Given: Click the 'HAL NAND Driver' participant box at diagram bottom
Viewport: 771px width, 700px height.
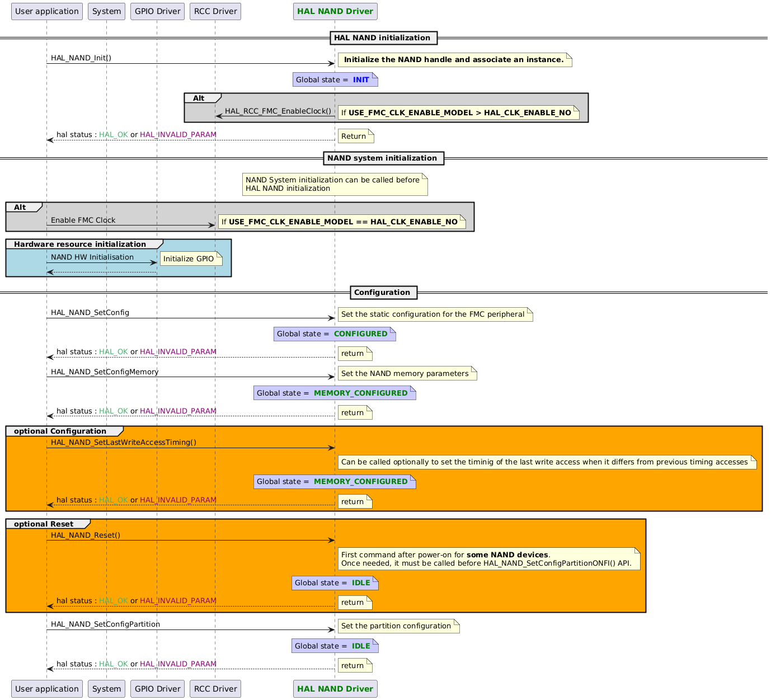Looking at the screenshot, I should (x=335, y=689).
